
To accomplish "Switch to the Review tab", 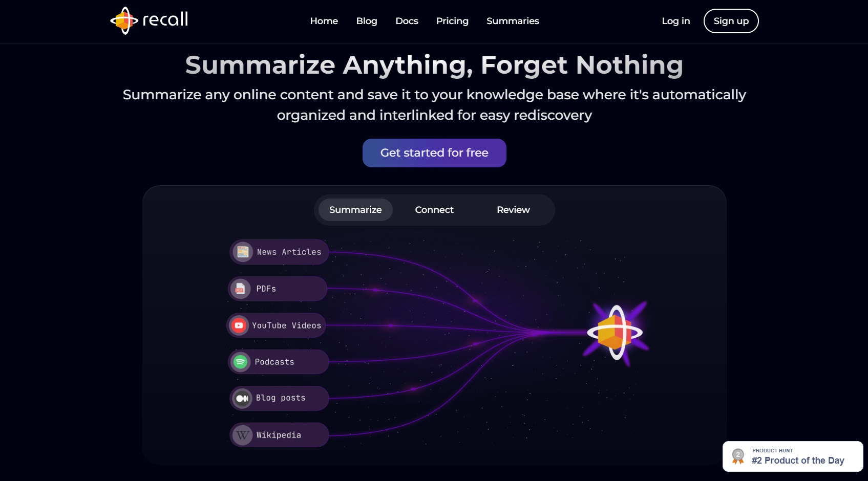I will (x=513, y=210).
